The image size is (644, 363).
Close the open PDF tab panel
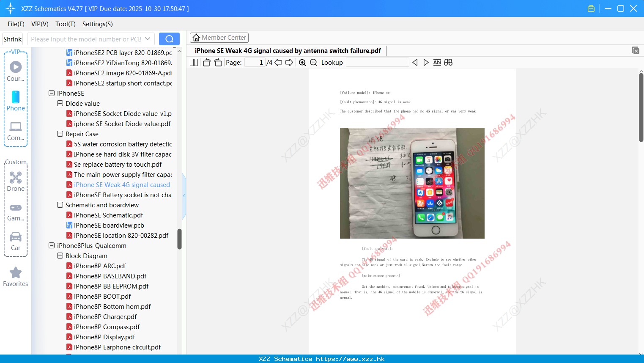pos(635,50)
